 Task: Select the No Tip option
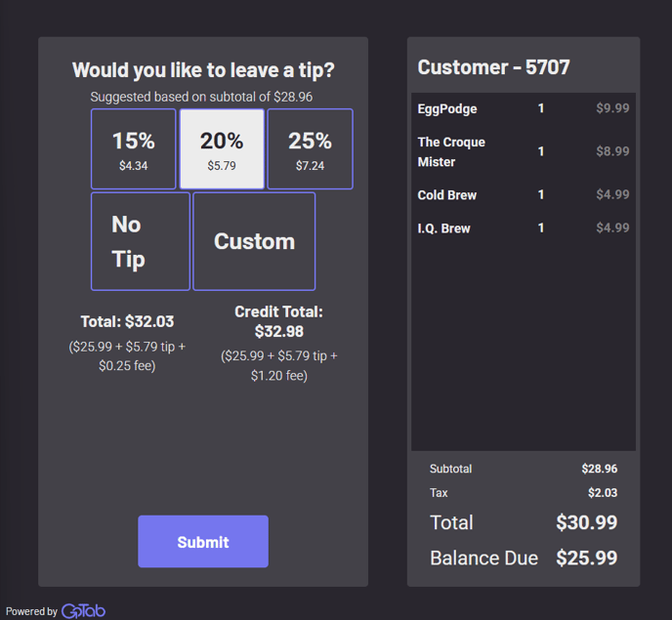(x=141, y=241)
